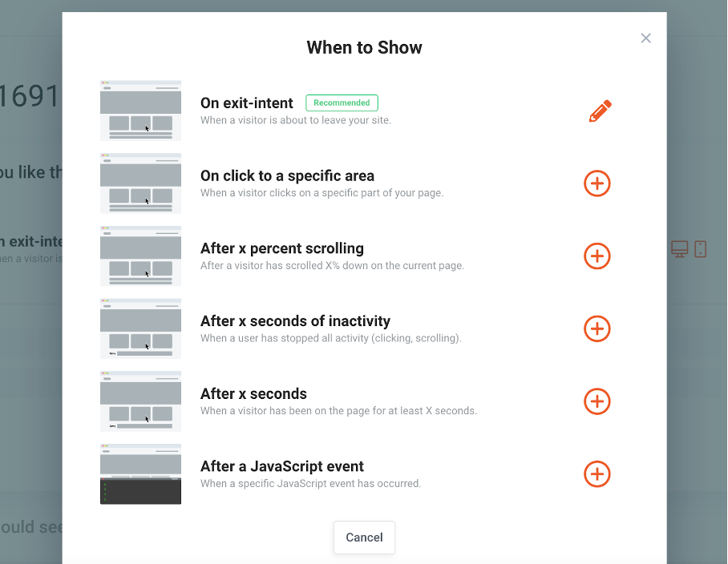Add the click to a specific area trigger
This screenshot has width=728, height=564.
(597, 183)
